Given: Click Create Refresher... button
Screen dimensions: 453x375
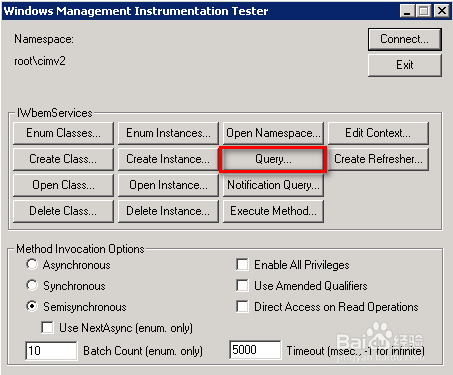Looking at the screenshot, I should [378, 159].
